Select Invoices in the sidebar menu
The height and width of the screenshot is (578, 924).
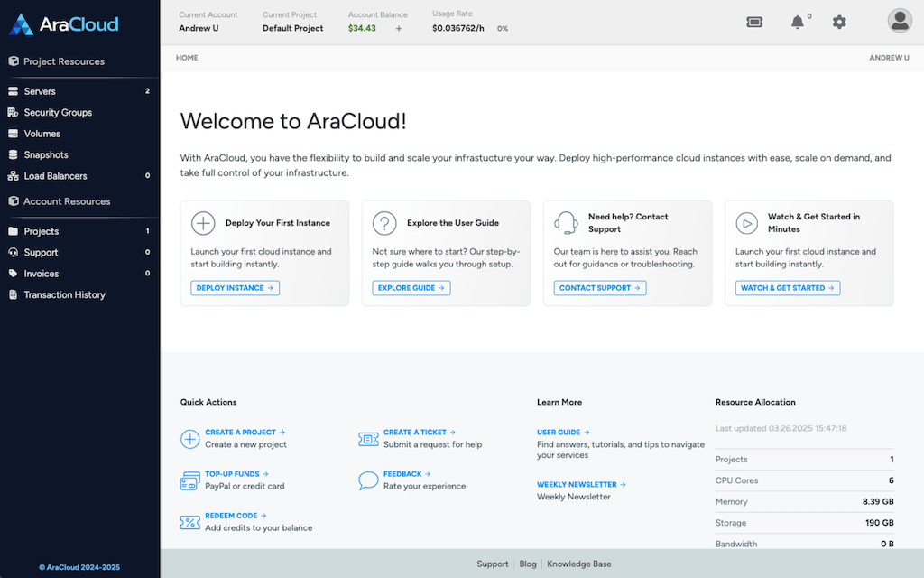(41, 274)
